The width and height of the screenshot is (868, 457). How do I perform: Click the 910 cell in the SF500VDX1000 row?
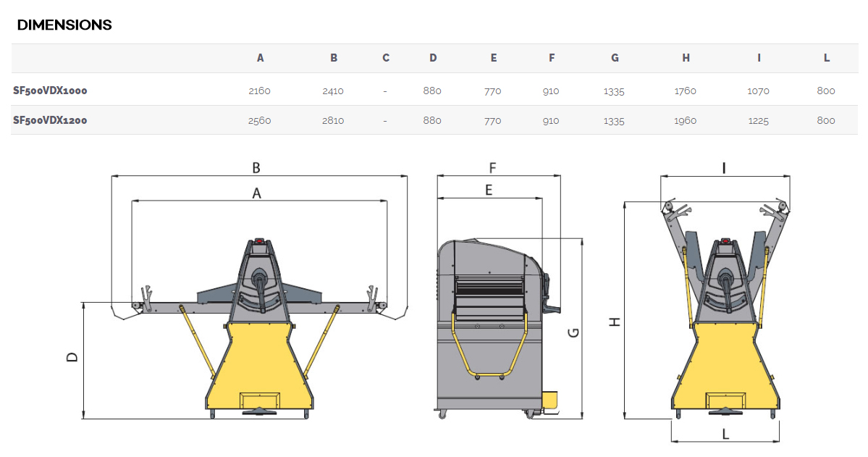click(551, 91)
